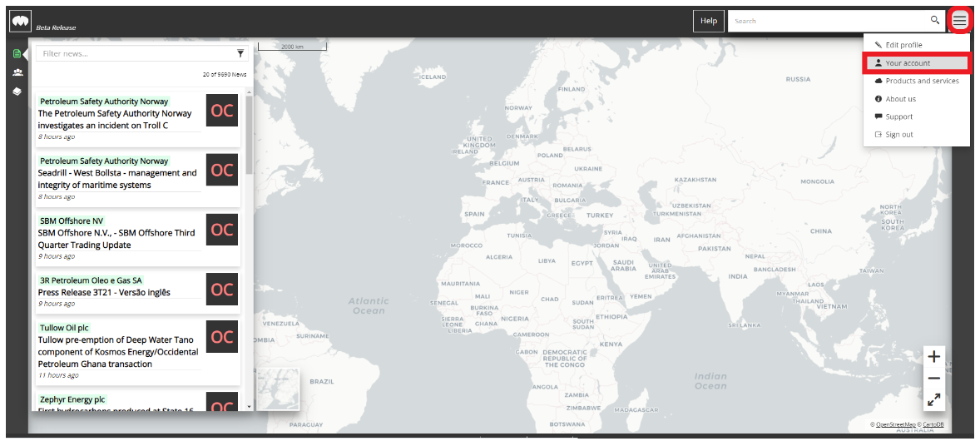Open Troll C incident investigation headline

click(x=115, y=120)
